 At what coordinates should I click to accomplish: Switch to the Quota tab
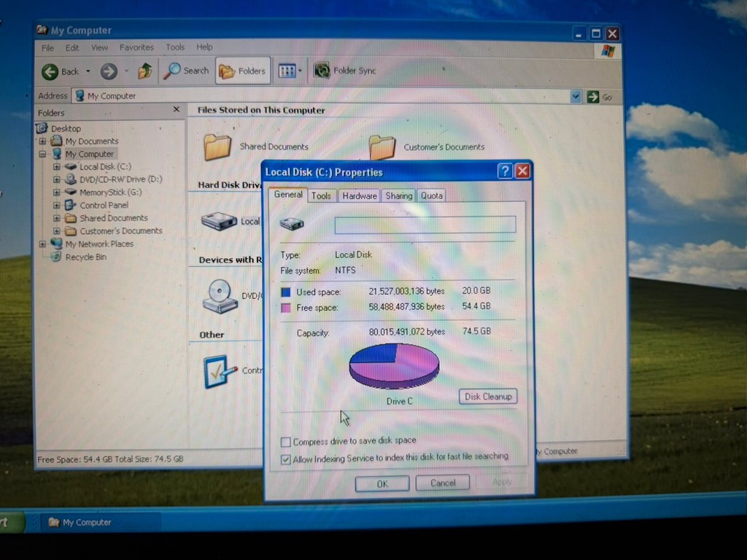pos(432,195)
